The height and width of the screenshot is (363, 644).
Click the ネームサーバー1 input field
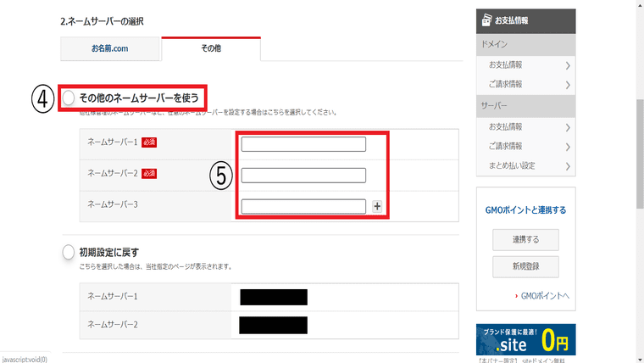303,144
